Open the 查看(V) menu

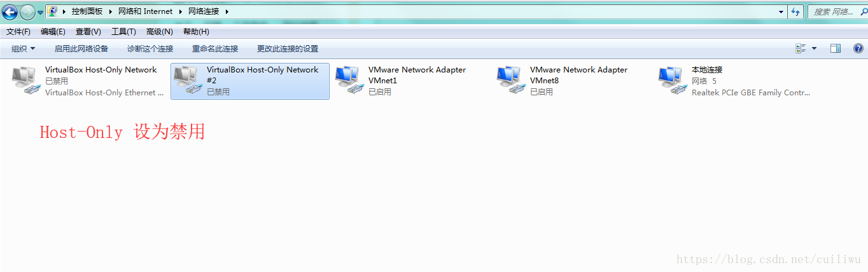coord(88,32)
